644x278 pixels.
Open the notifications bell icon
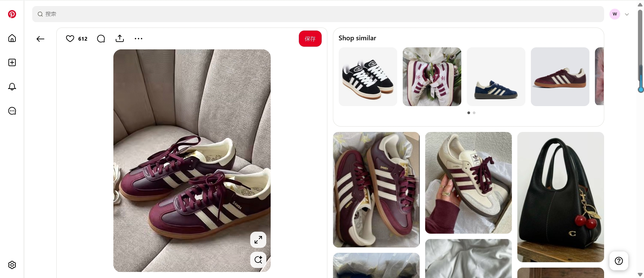click(x=12, y=87)
